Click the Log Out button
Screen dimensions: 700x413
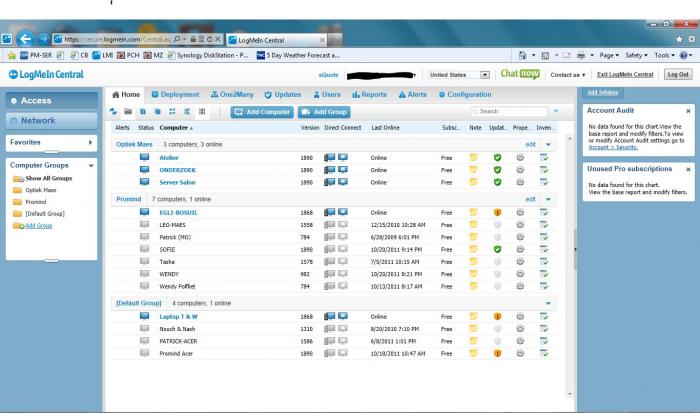tap(678, 75)
